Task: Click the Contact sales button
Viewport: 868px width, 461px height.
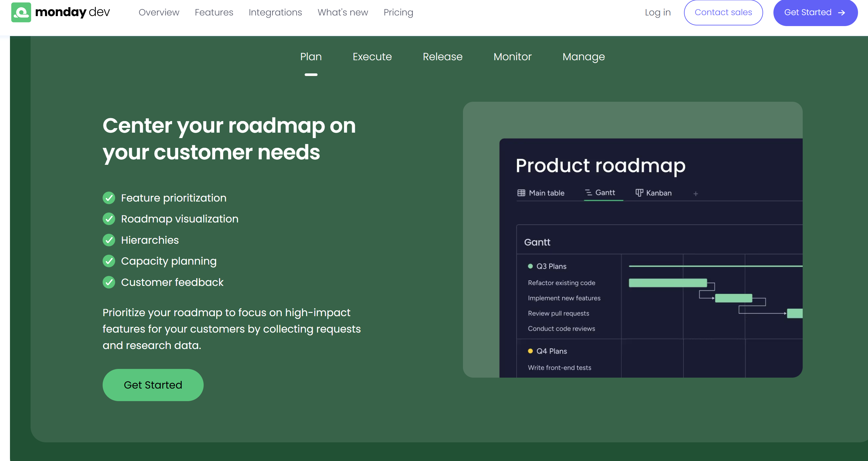Action: [x=723, y=13]
